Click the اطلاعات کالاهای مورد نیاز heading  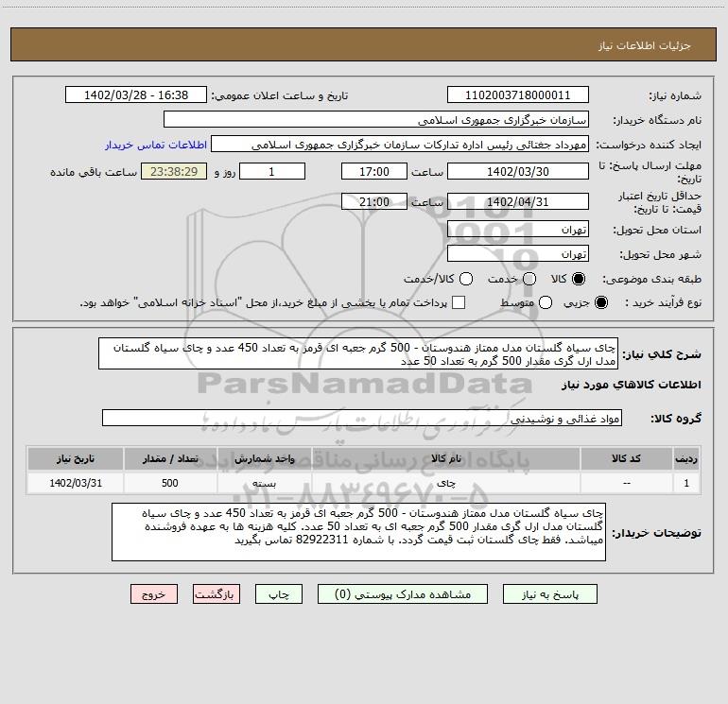[x=631, y=385]
